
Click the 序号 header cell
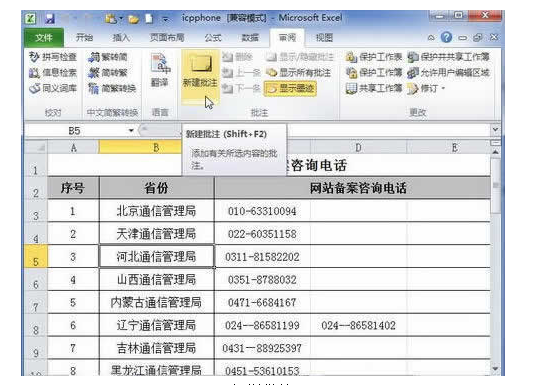point(73,188)
